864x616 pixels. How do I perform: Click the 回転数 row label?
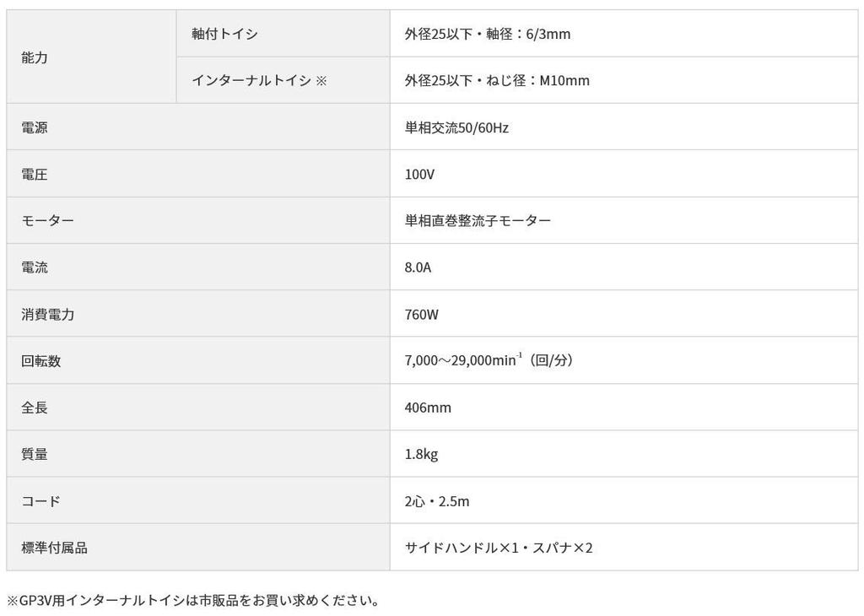tap(41, 360)
